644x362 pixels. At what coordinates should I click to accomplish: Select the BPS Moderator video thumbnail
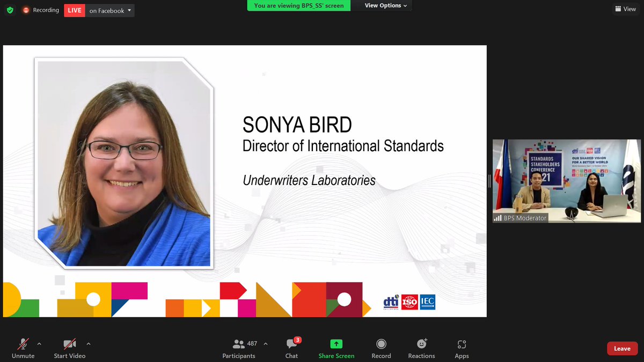(x=567, y=181)
